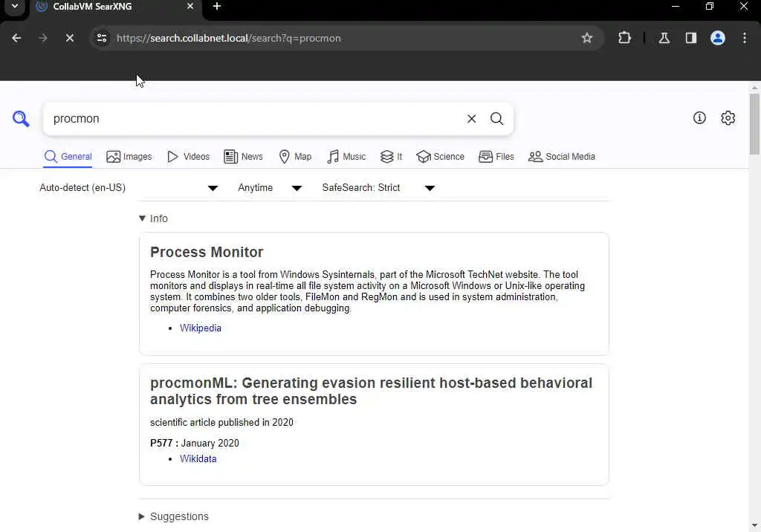Open the Anytime time range dropdown
Image resolution: width=761 pixels, height=532 pixels.
pyautogui.click(x=270, y=188)
